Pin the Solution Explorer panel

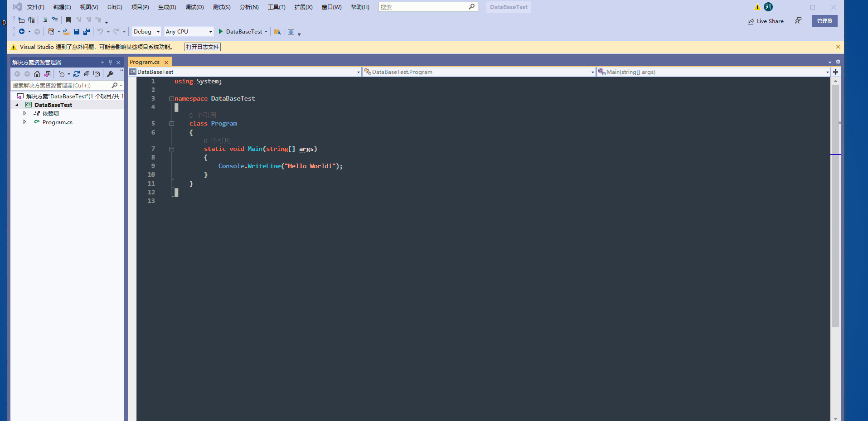pyautogui.click(x=110, y=62)
